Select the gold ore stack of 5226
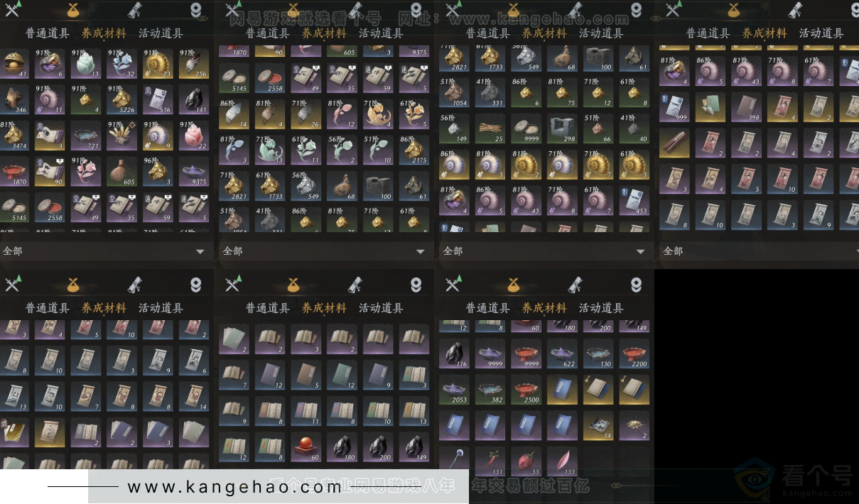859x504 pixels. coord(122,99)
